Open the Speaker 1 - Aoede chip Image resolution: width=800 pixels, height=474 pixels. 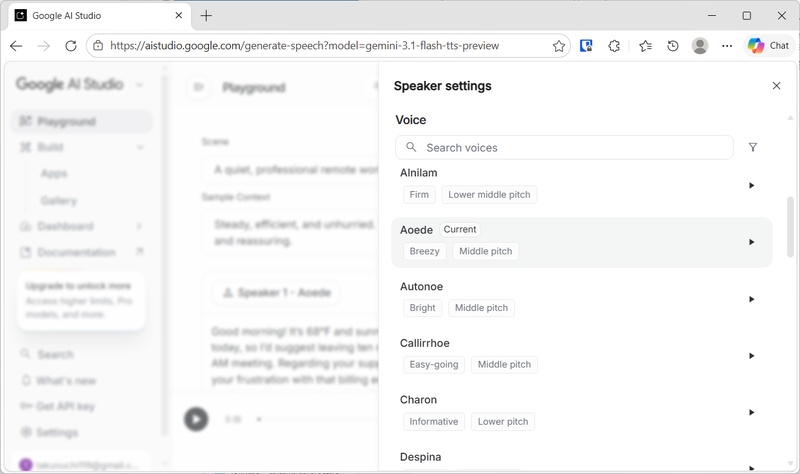pyautogui.click(x=277, y=292)
